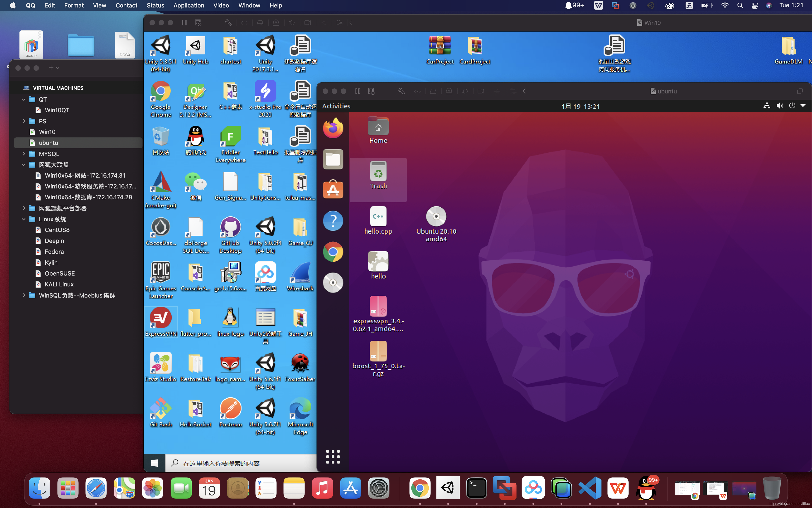
Task: Select Microsoft Edge shortcut on Win10 desktop
Action: (x=300, y=417)
